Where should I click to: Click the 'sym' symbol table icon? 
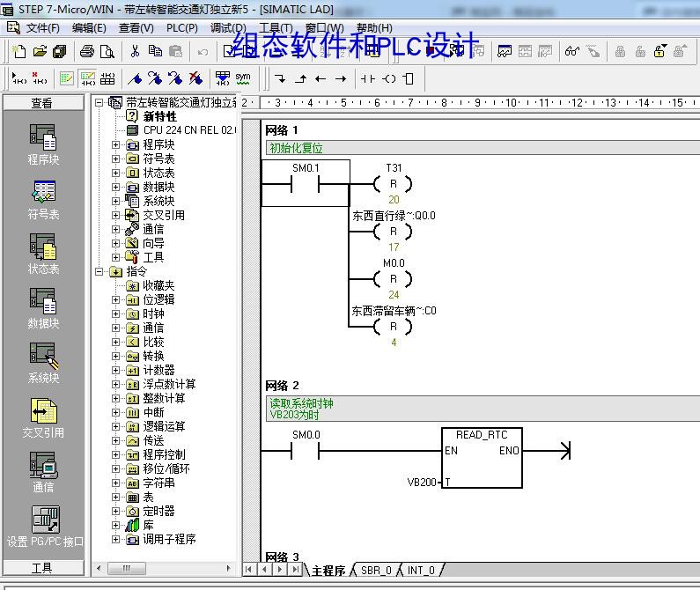243,78
